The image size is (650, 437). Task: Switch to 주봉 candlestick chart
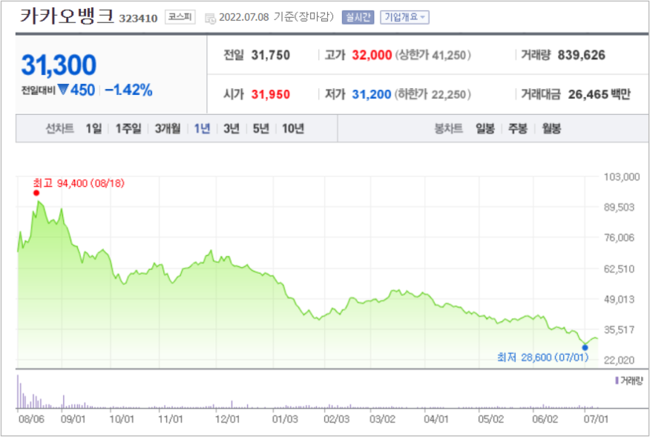point(518,129)
